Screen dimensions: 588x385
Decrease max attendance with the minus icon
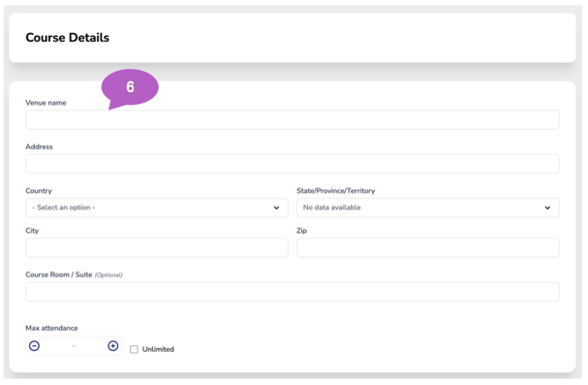[x=34, y=345]
